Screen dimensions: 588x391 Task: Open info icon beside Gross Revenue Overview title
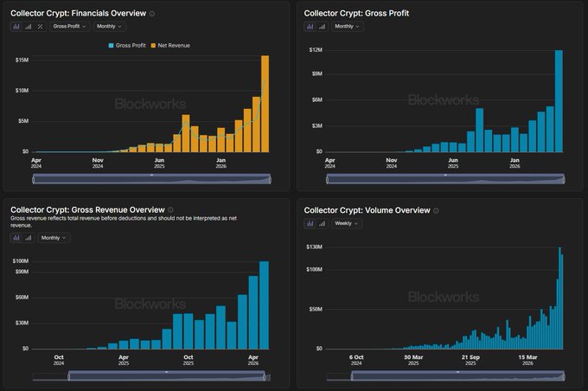click(x=170, y=210)
